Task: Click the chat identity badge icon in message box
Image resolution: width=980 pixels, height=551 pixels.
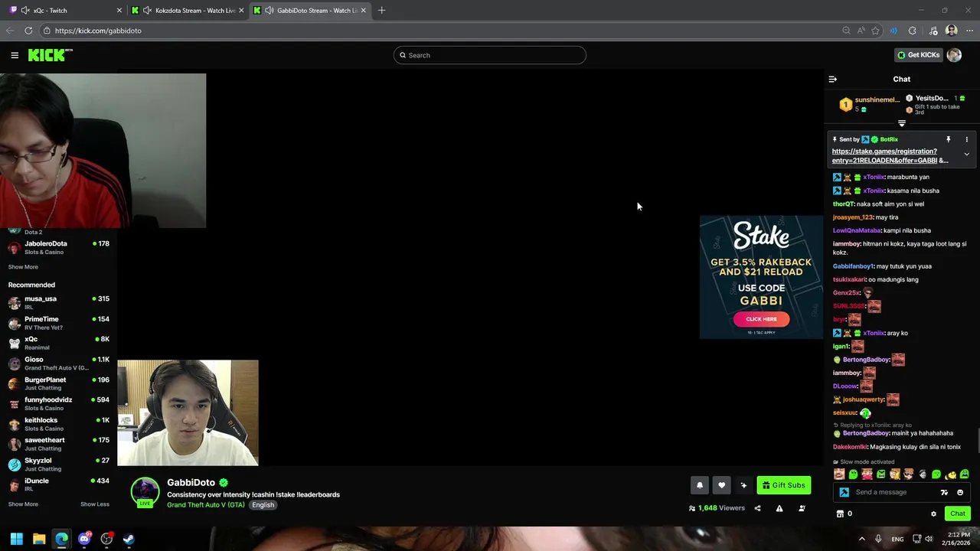Action: 844,492
